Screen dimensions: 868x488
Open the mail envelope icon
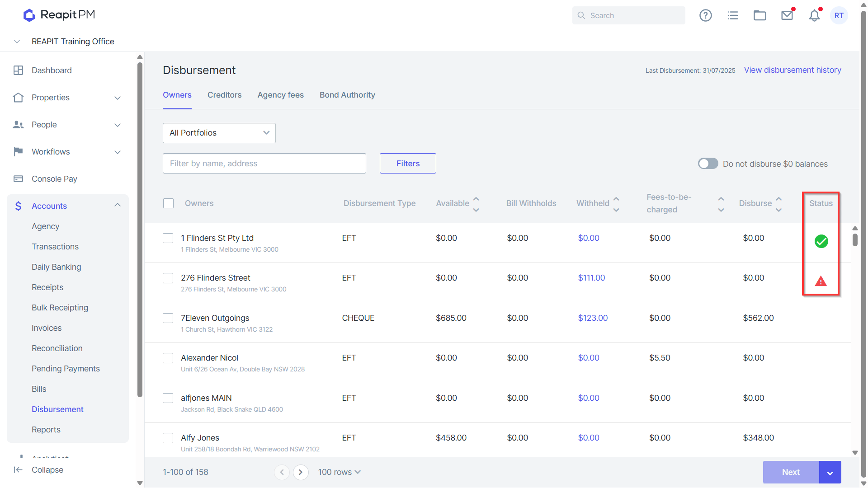click(x=787, y=15)
